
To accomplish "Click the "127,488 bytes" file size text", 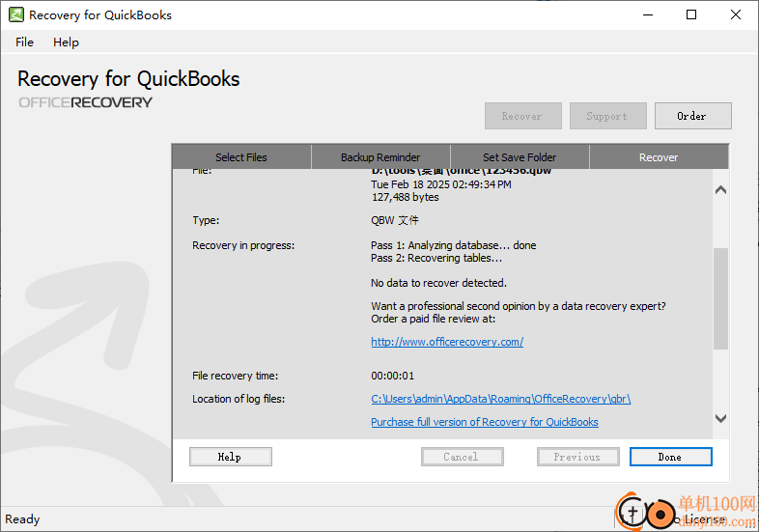I will coord(406,197).
